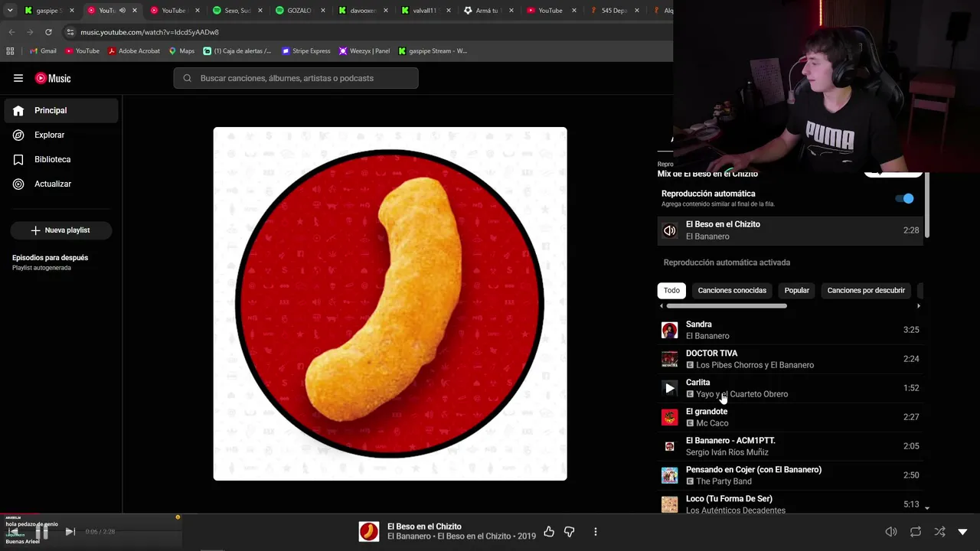Click the Sandra song thumbnail
980x551 pixels.
670,330
